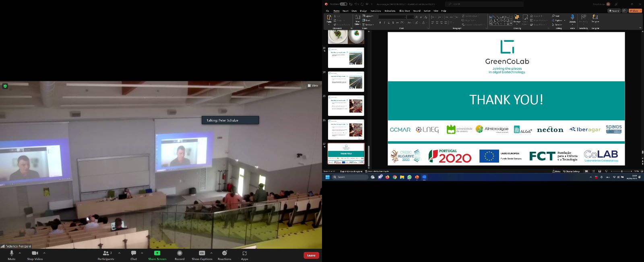The width and height of the screenshot is (644, 262).
Task: Adjust the PowerPoint zoom slider
Action: 622,171
